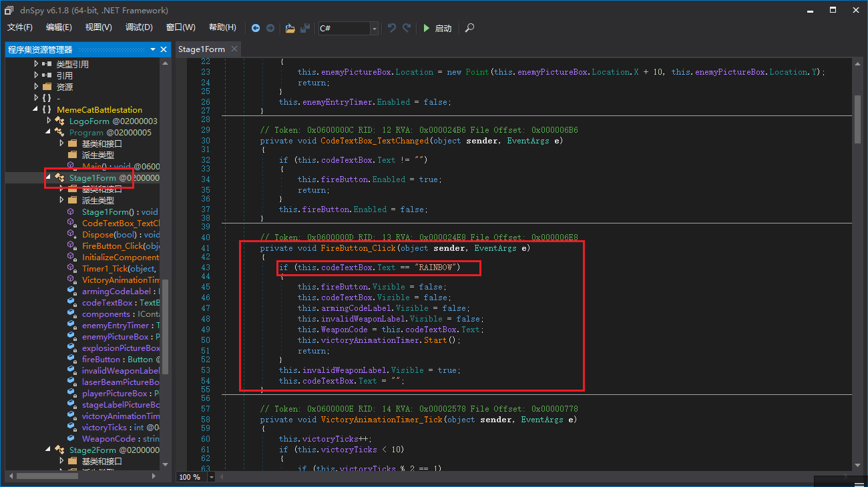Select the WeaponCode field in tree

pos(108,439)
